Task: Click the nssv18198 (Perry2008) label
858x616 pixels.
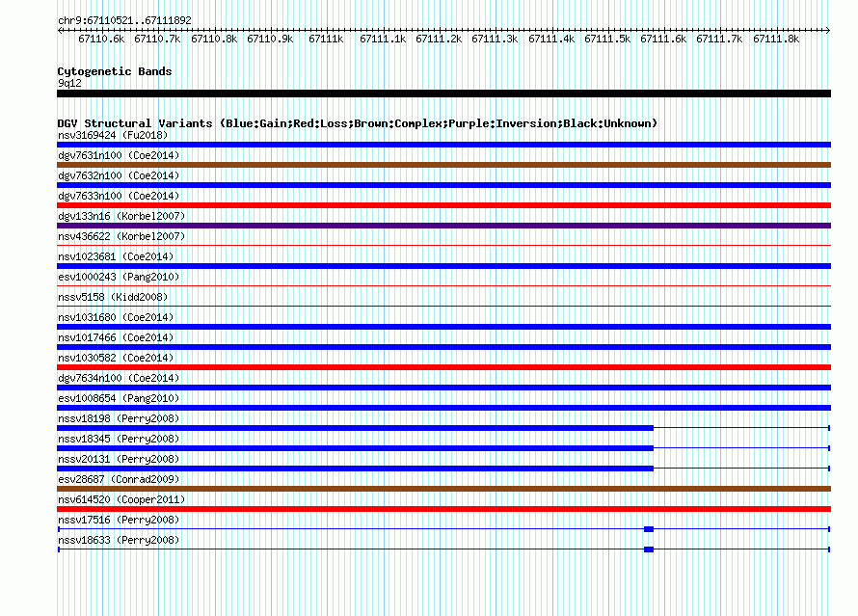Action: pos(119,418)
